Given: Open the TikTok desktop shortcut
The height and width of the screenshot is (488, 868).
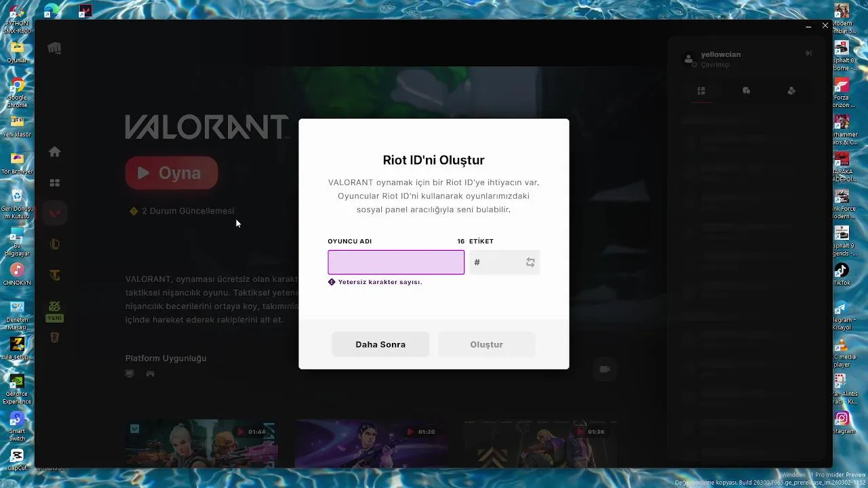Looking at the screenshot, I should pos(842,274).
